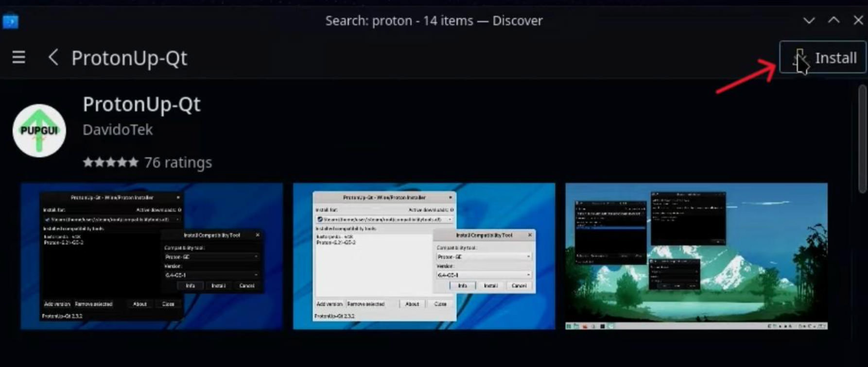Image resolution: width=868 pixels, height=367 pixels.
Task: Click the five-star rating display
Action: click(110, 162)
